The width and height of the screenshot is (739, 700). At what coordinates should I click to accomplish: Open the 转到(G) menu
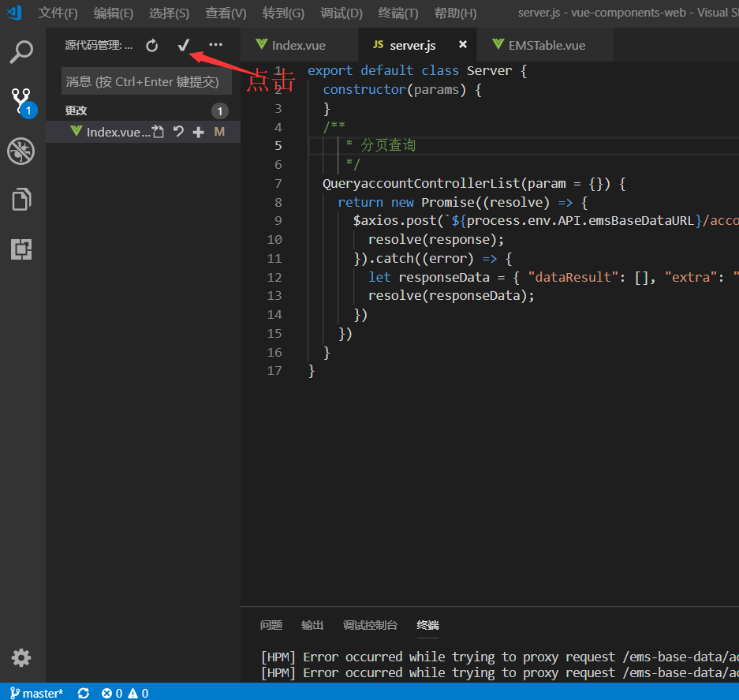pyautogui.click(x=283, y=13)
